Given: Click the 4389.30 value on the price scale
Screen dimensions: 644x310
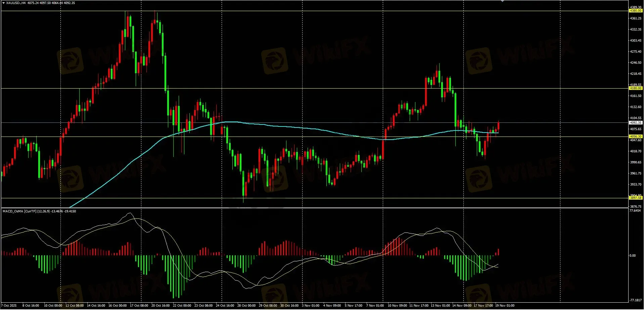Looking at the screenshot, I should pos(636,7).
